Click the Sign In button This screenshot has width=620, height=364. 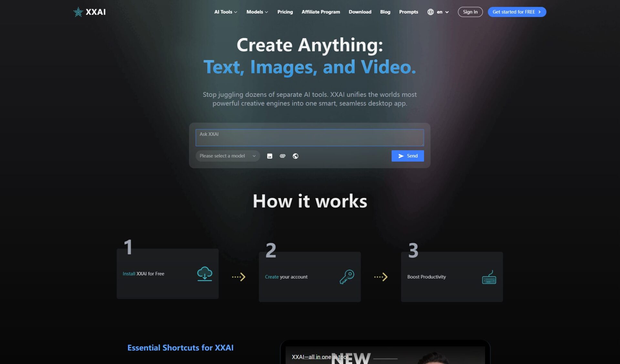tap(470, 12)
